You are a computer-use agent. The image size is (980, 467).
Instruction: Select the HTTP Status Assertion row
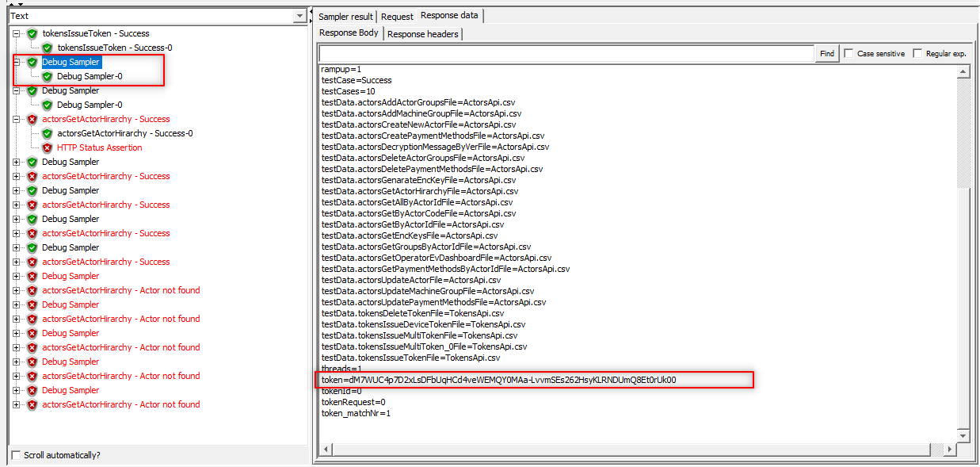tap(99, 147)
